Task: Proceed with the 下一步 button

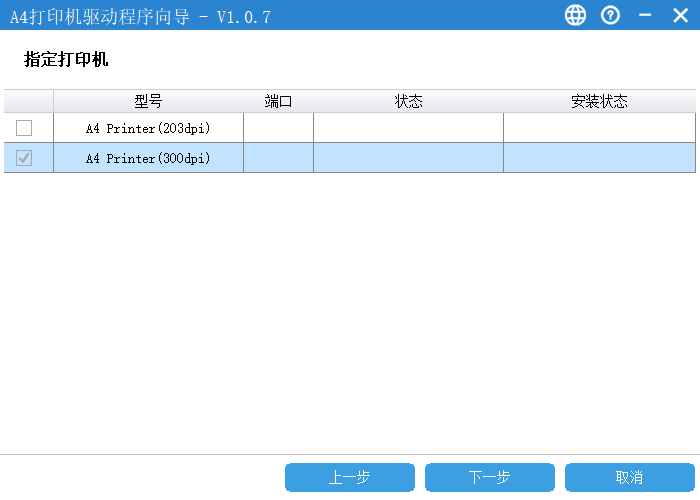Action: (490, 477)
